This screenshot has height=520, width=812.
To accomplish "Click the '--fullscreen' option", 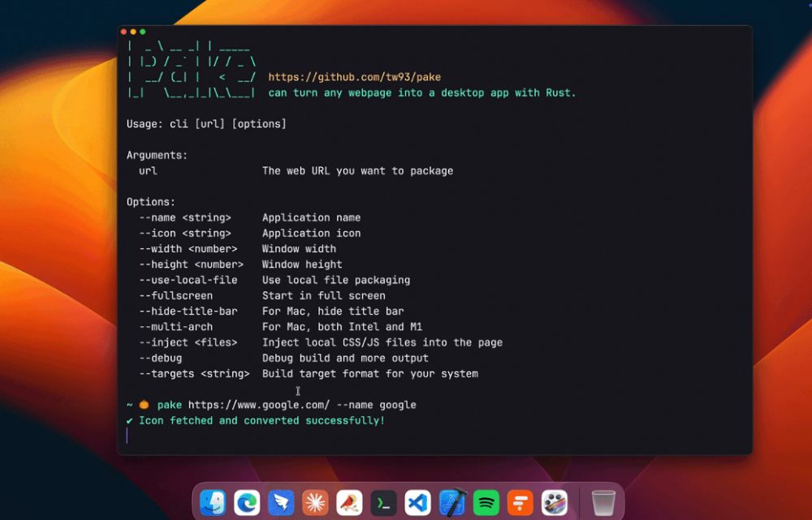I will (175, 295).
